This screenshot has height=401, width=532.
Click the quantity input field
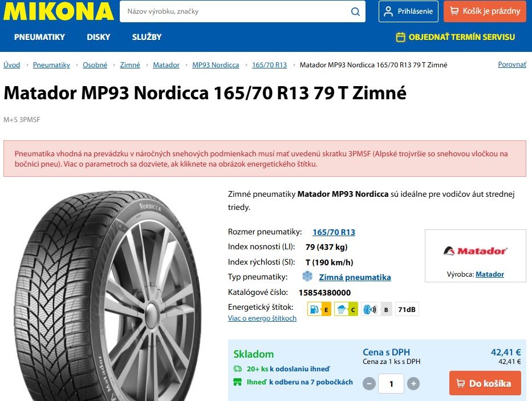pyautogui.click(x=391, y=383)
